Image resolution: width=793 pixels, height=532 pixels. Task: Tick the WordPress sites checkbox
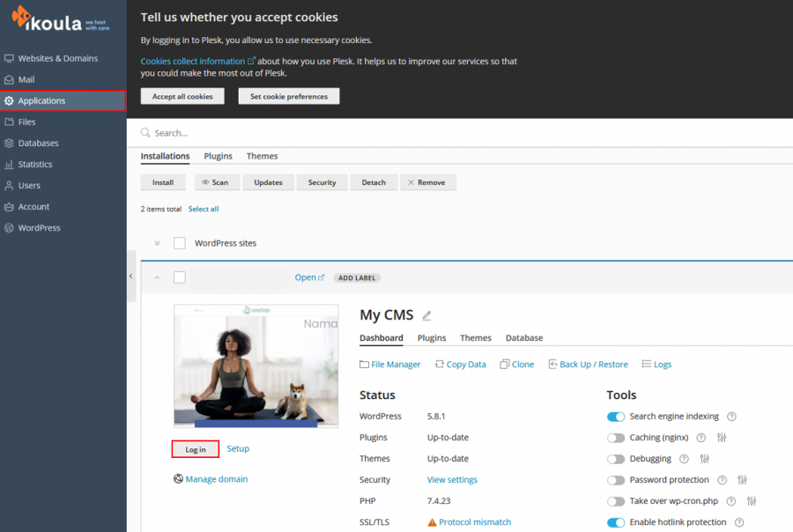pyautogui.click(x=180, y=243)
